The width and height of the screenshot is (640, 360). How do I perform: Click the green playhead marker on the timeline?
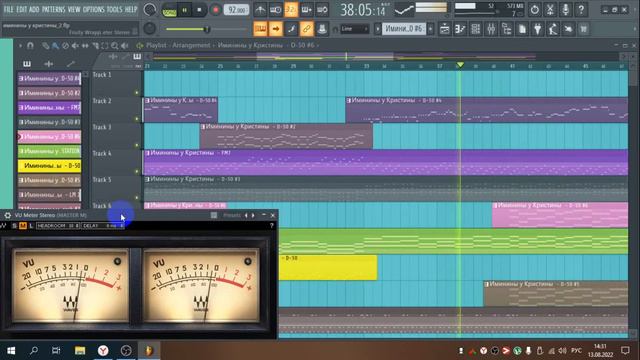[x=460, y=65]
